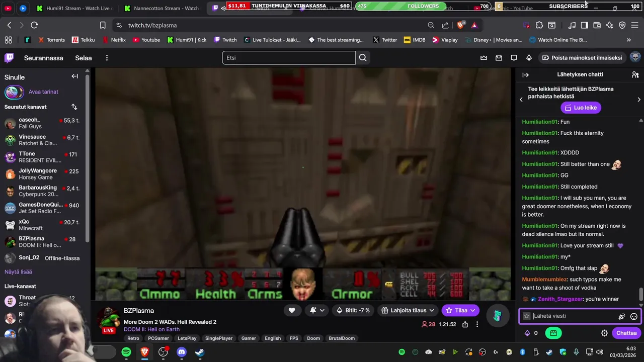Click the search magnifier button
644x362 pixels.
[x=363, y=58]
